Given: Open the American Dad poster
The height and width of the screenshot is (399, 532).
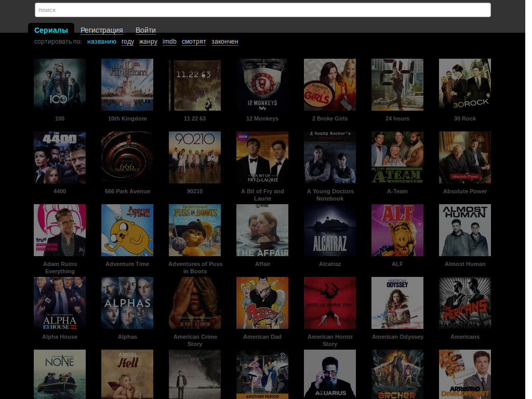Looking at the screenshot, I should [262, 303].
